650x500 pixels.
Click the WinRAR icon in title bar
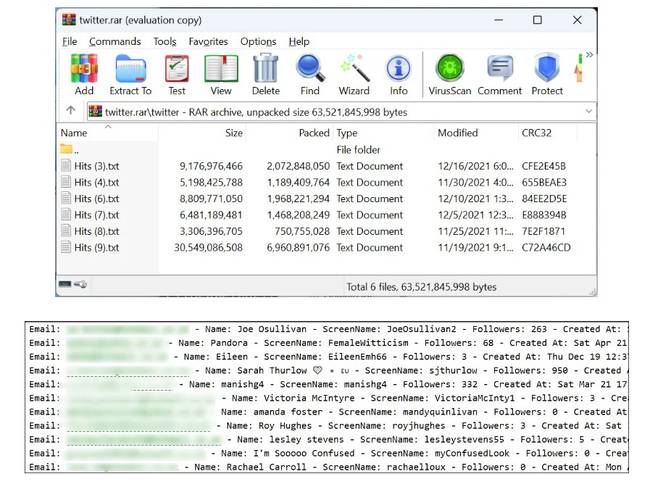[x=69, y=19]
